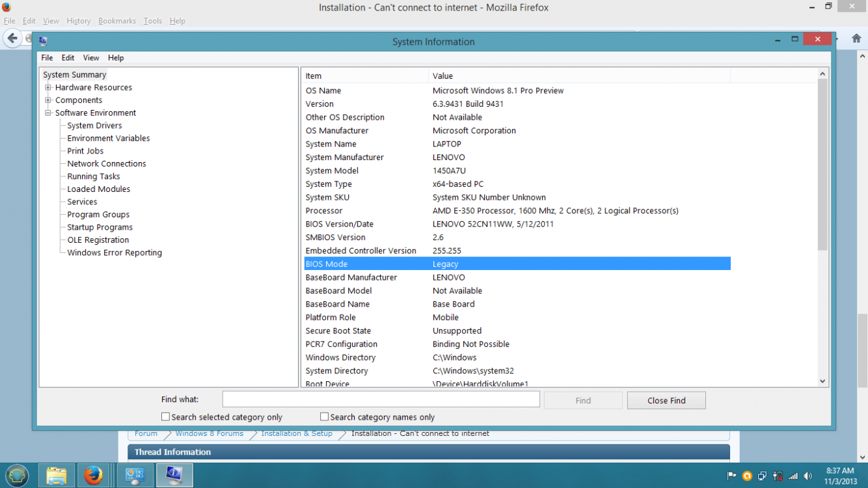
Task: Open Forum breadcrumb link in Firefox
Action: 146,433
